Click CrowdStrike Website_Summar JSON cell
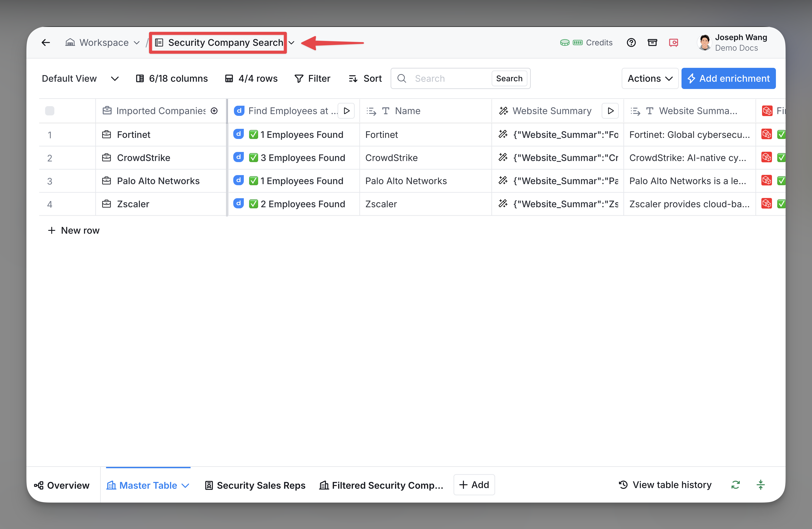812x529 pixels. click(x=558, y=158)
